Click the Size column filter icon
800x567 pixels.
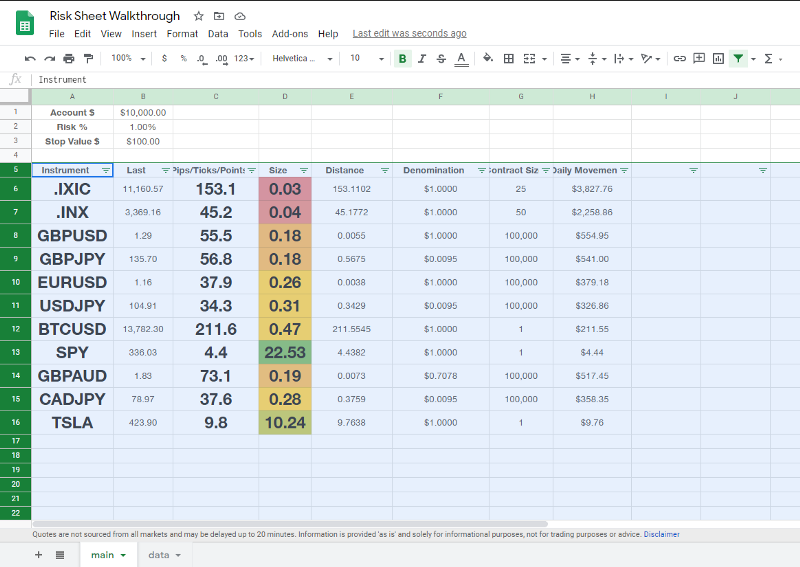pyautogui.click(x=304, y=170)
